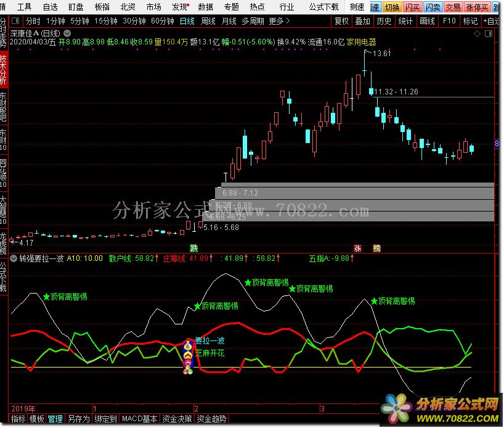Toggle the 叠加 overlay option
The width and height of the screenshot is (504, 428).
pyautogui.click(x=363, y=21)
